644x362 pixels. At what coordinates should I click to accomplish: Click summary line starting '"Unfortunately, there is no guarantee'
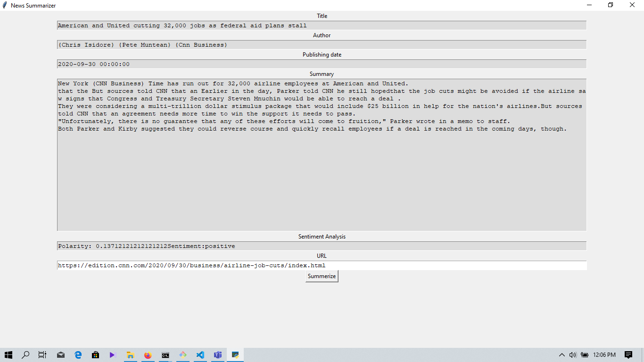284,121
